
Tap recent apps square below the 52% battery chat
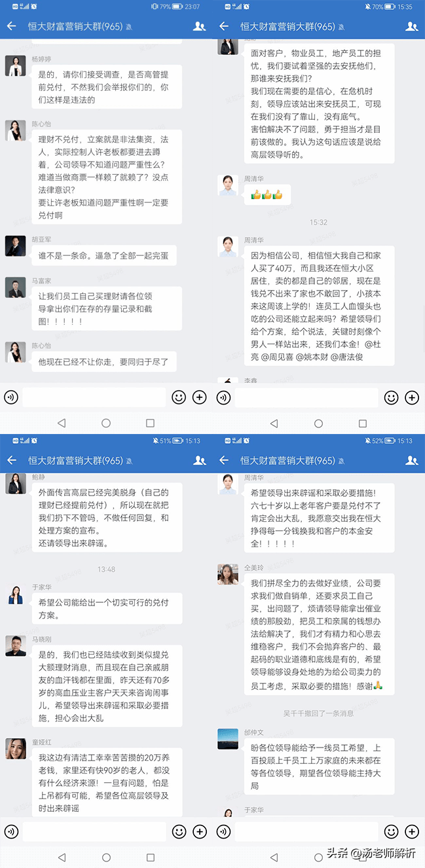click(x=362, y=857)
